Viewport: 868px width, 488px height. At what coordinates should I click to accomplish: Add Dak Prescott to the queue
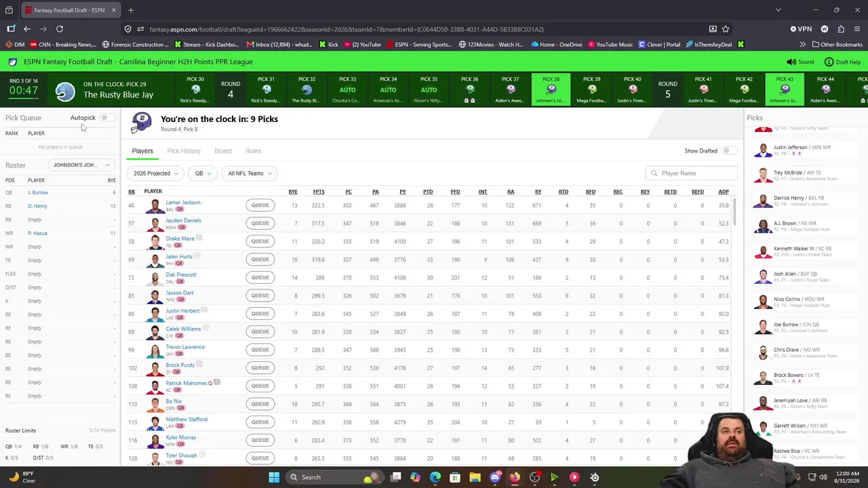coord(260,277)
